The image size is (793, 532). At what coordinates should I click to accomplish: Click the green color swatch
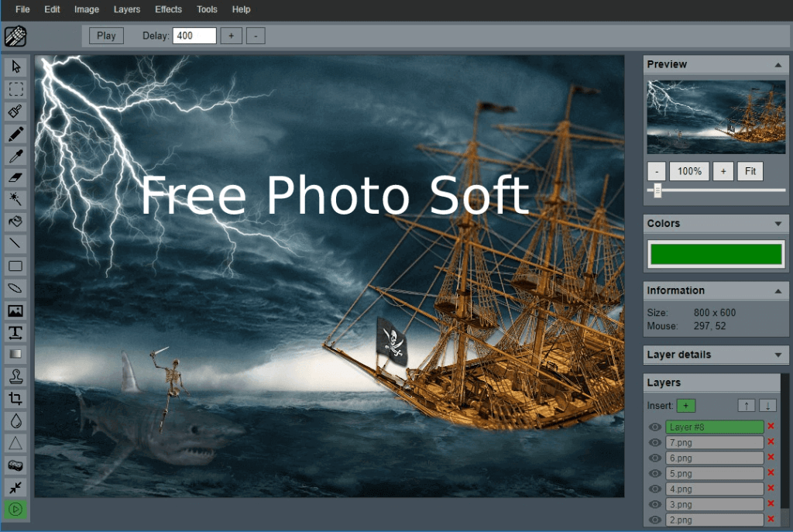click(716, 254)
